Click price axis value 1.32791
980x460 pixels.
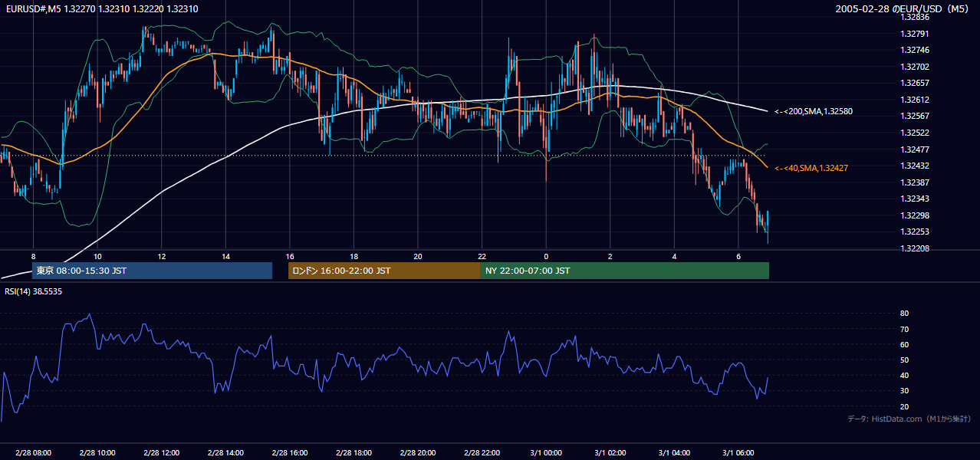click(915, 34)
